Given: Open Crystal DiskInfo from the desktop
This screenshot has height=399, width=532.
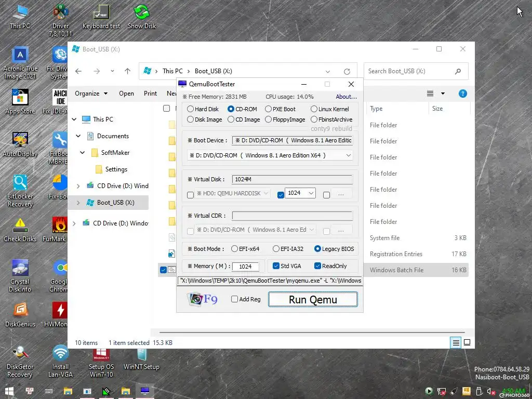Looking at the screenshot, I should point(20,276).
